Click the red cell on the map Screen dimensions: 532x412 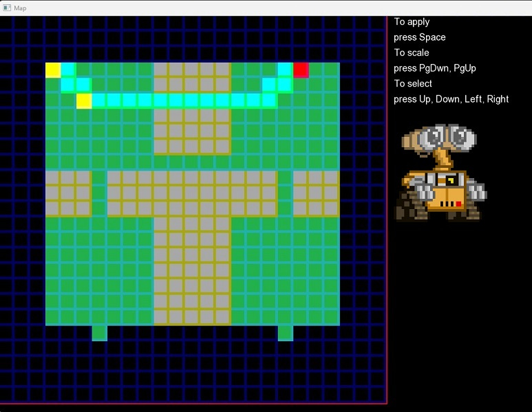point(301,70)
